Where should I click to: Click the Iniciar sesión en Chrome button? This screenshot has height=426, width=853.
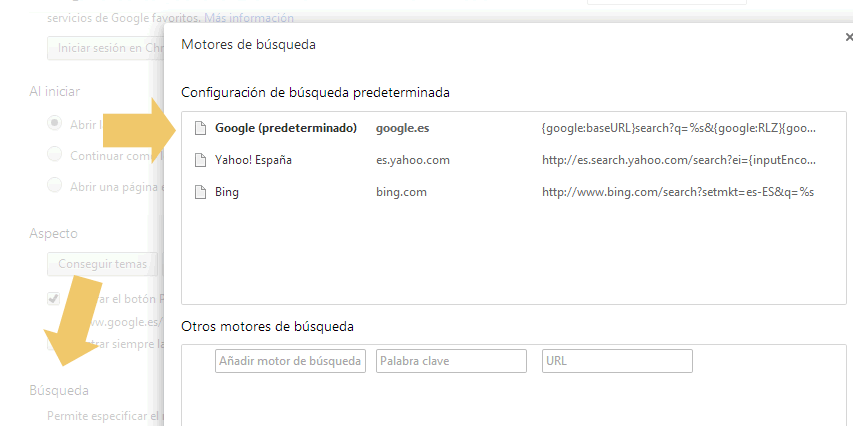pos(107,48)
